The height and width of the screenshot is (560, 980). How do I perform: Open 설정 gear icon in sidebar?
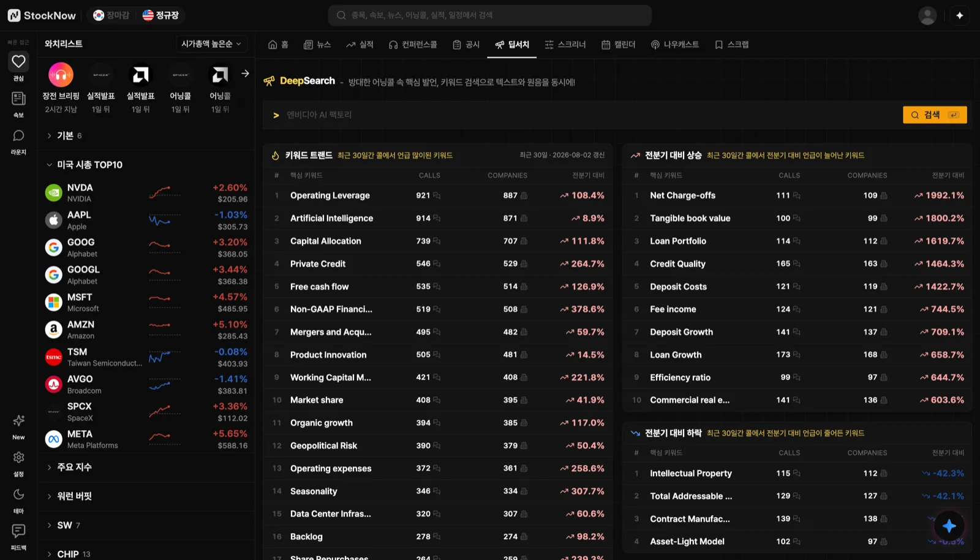pos(18,458)
